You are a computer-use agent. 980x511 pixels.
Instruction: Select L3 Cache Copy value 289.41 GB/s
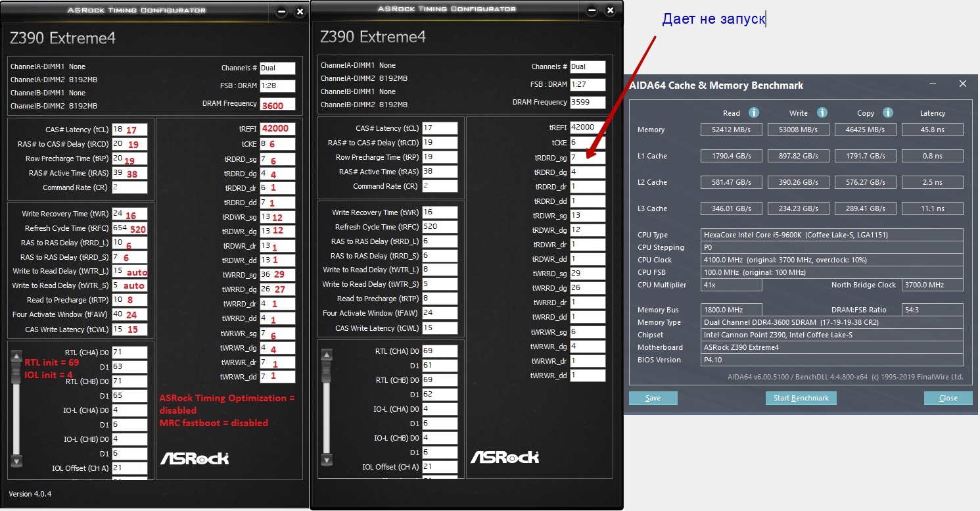[x=866, y=208]
